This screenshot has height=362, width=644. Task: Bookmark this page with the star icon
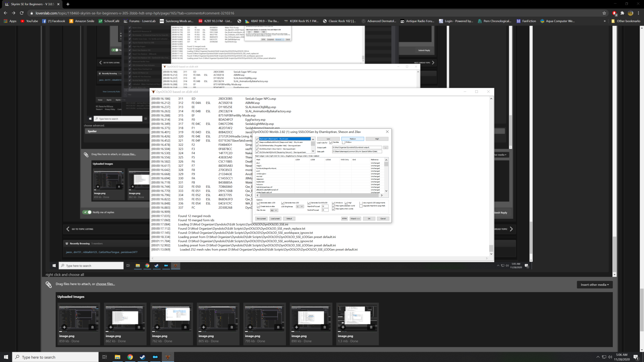(x=604, y=13)
